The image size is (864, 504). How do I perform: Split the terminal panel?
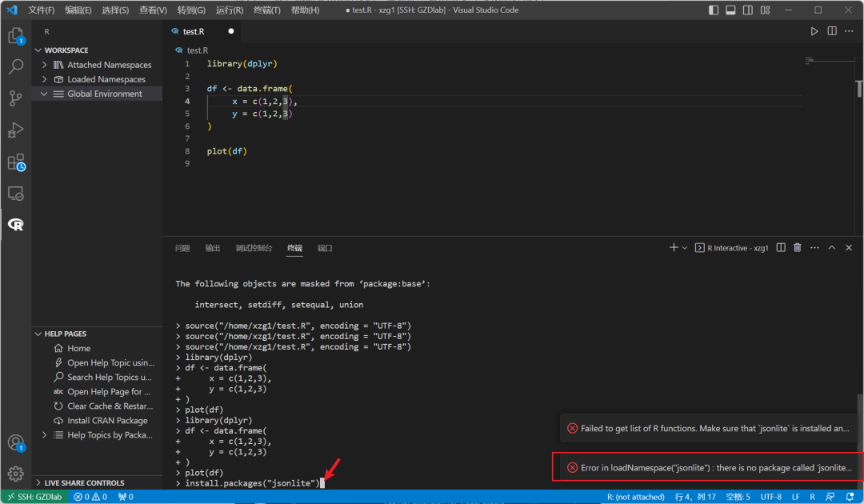(x=781, y=248)
